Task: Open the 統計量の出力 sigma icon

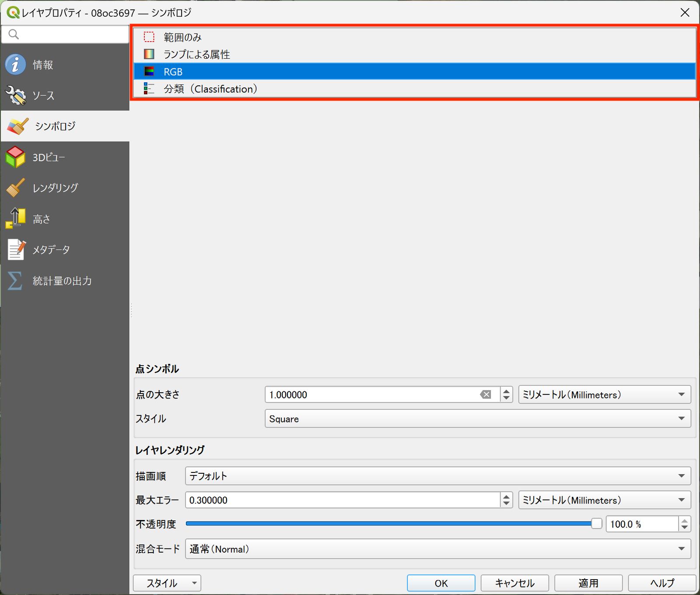Action: 15,281
